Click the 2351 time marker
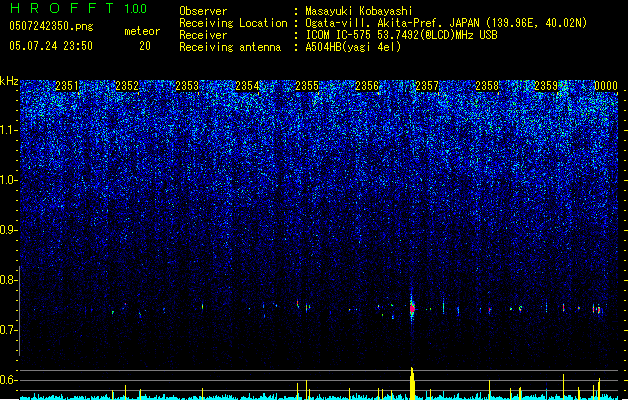629x400 pixels. coord(67,86)
